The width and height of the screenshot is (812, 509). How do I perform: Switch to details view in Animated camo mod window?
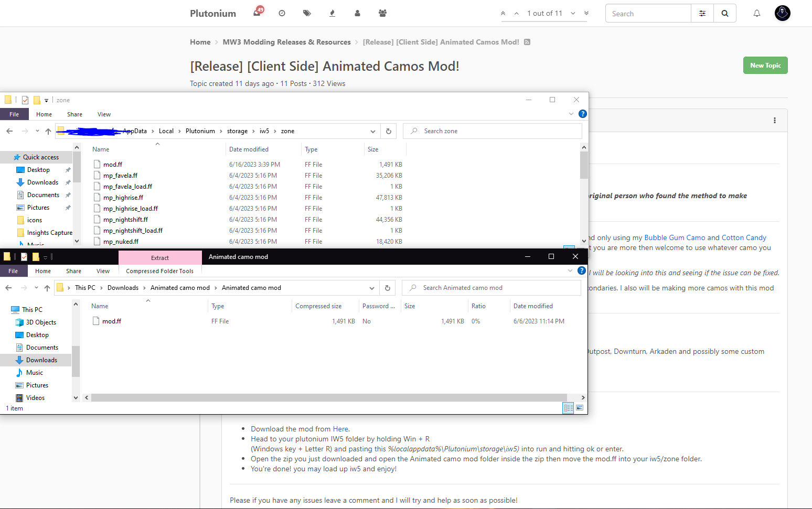pyautogui.click(x=568, y=408)
